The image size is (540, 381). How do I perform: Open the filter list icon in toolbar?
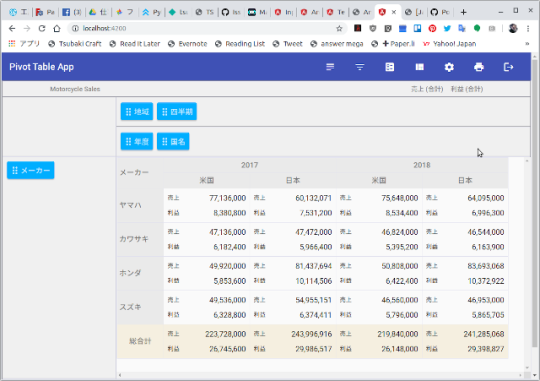click(360, 67)
